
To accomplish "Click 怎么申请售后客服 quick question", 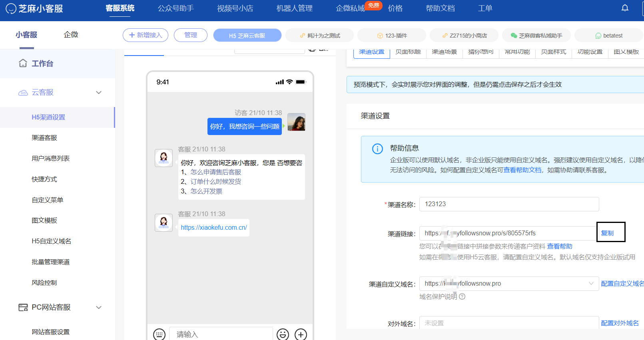I will coord(216,172).
